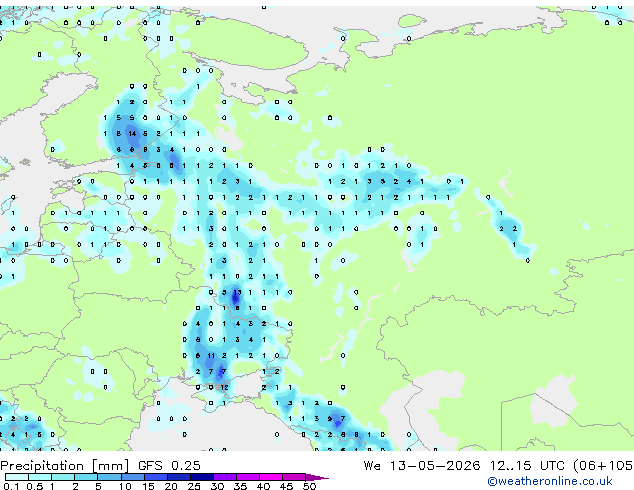Viewport: 634px width, 490px height.
Task: Click the '(06+105' forecast run text
Action: tap(603, 465)
